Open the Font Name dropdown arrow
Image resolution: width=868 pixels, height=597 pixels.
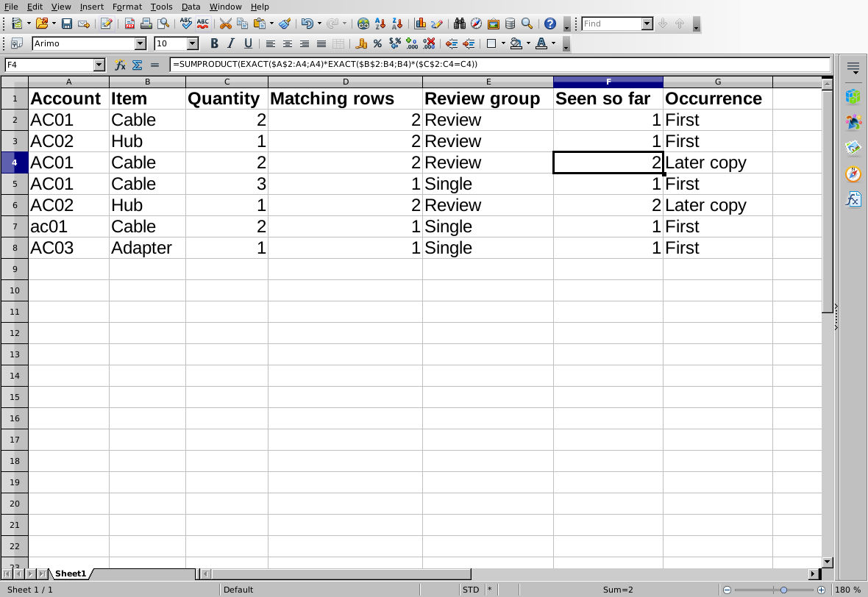140,43
